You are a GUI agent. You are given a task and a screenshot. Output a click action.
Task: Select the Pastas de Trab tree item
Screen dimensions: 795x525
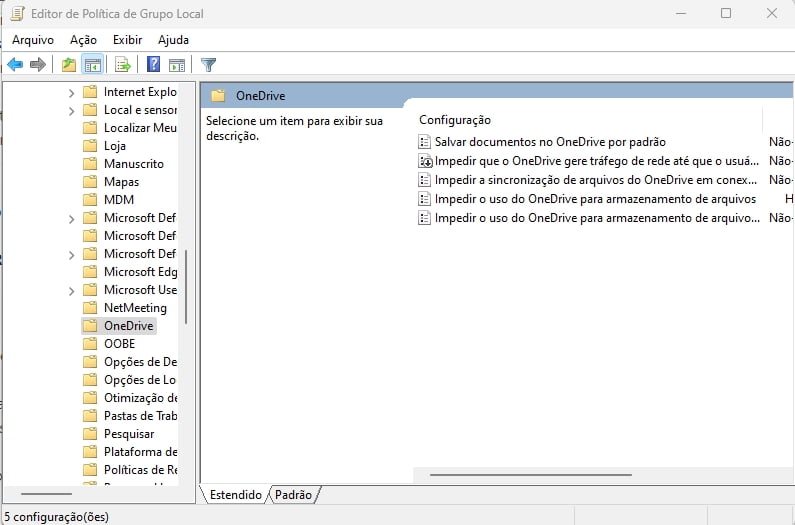[140, 416]
